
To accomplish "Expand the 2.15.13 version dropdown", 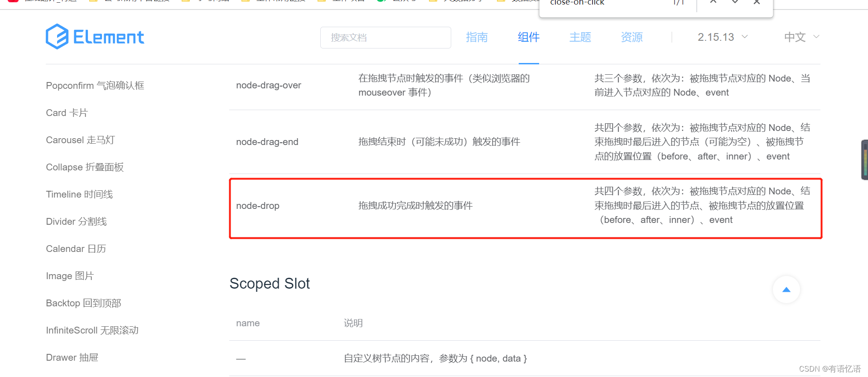I will click(723, 37).
